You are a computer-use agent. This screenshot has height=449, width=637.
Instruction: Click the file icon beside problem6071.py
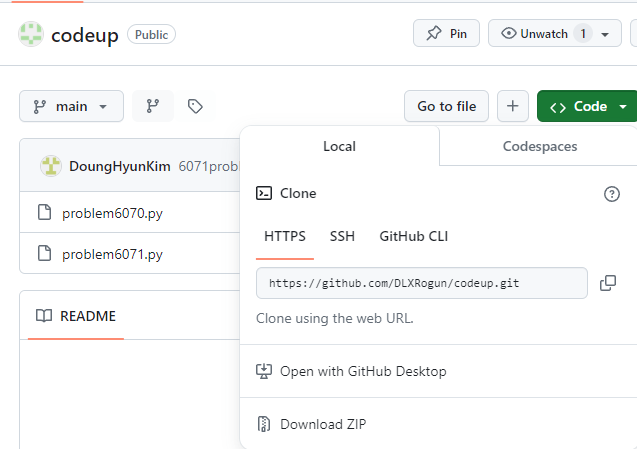[x=44, y=253]
